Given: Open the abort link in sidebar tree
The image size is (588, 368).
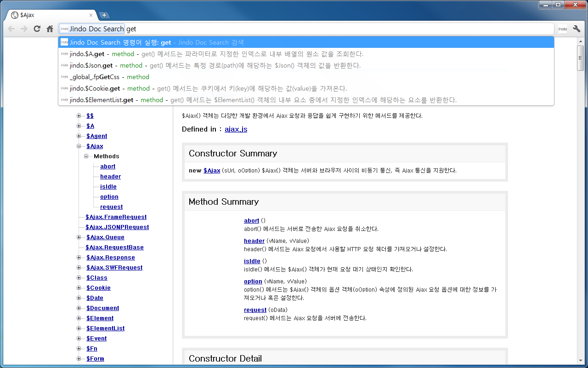Looking at the screenshot, I should [108, 167].
